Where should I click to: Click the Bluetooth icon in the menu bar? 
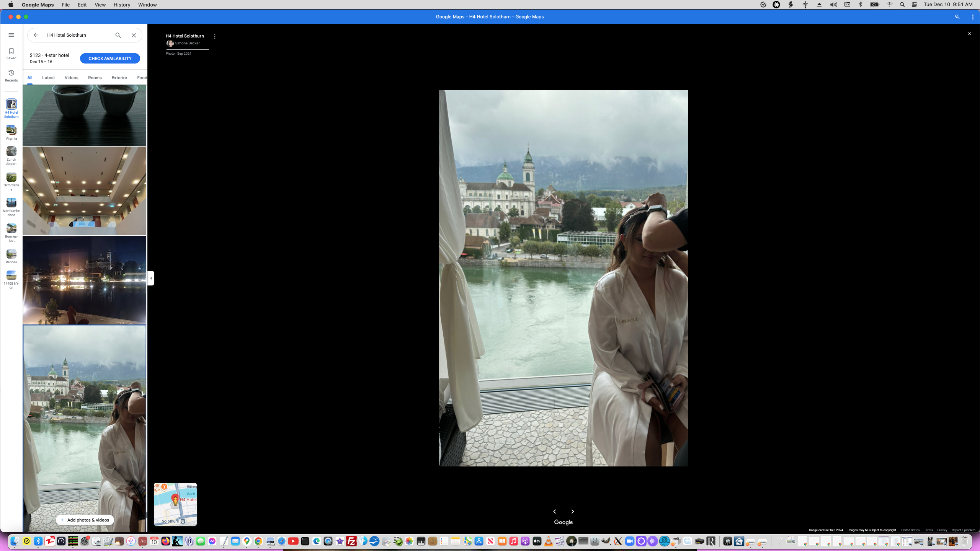click(x=860, y=5)
